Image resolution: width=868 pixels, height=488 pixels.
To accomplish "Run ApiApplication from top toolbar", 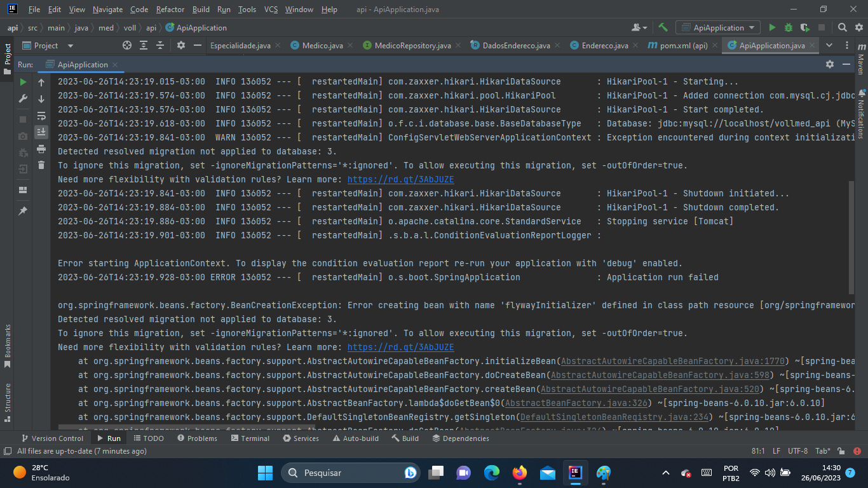I will (772, 27).
